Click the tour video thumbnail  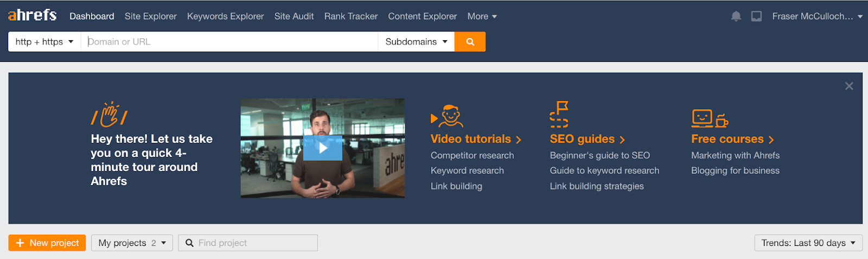coord(323,148)
